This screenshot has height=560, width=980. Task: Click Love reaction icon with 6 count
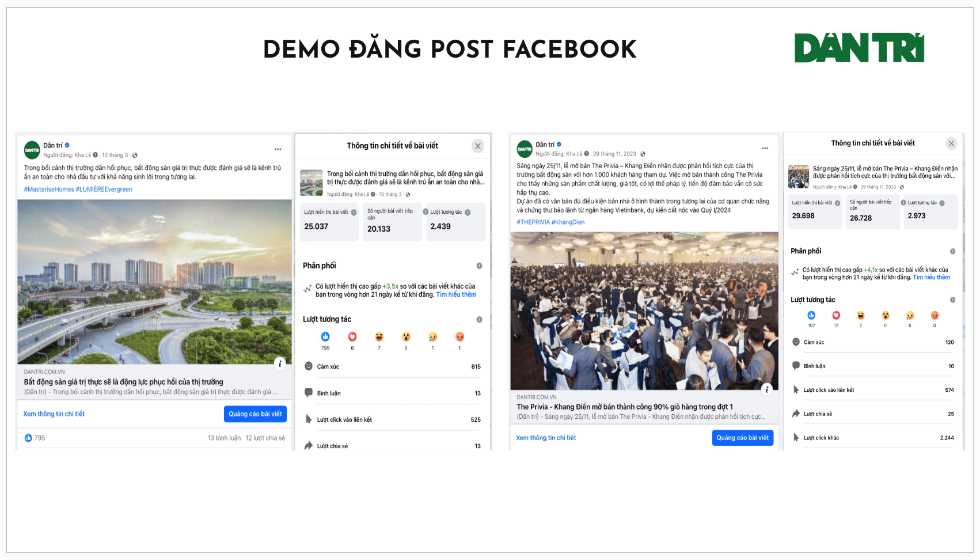352,336
